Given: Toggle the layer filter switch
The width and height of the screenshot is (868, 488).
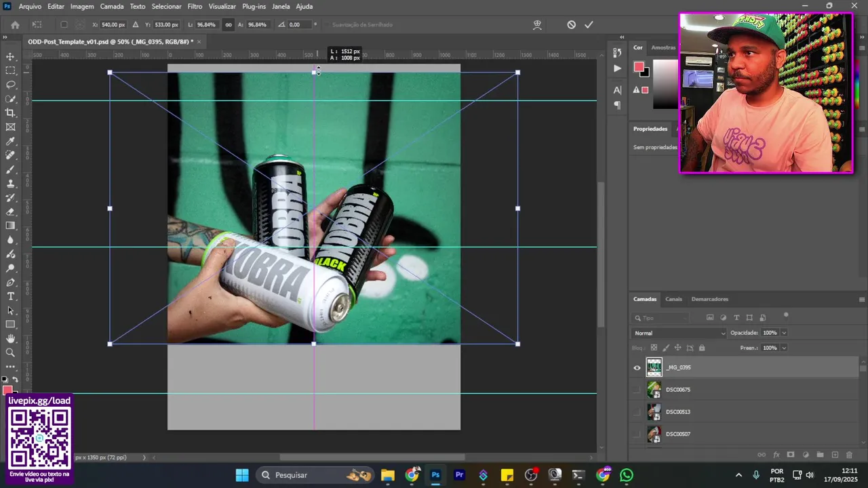Looking at the screenshot, I should 786,314.
